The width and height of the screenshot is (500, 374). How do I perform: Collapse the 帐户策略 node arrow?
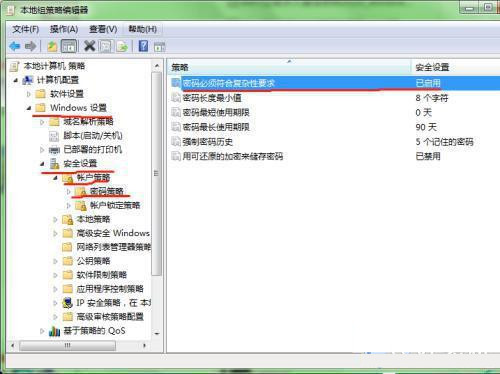56,178
